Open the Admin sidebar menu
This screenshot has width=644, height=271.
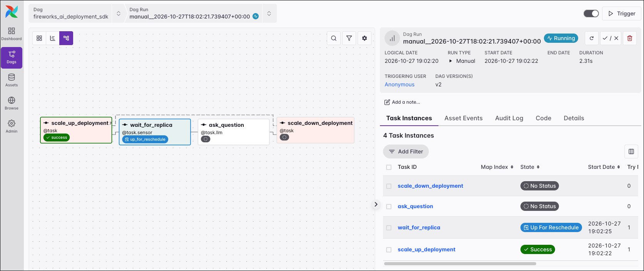tap(12, 126)
